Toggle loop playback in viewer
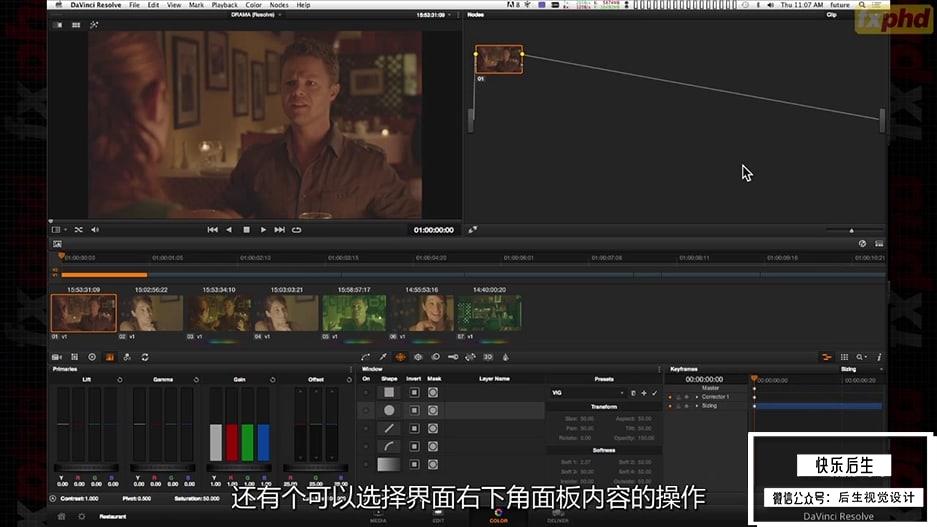Screen dimensions: 937x527 tap(296, 229)
